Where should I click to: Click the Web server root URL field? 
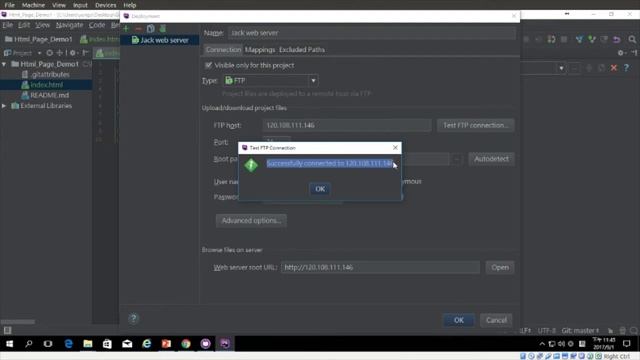tap(380, 267)
